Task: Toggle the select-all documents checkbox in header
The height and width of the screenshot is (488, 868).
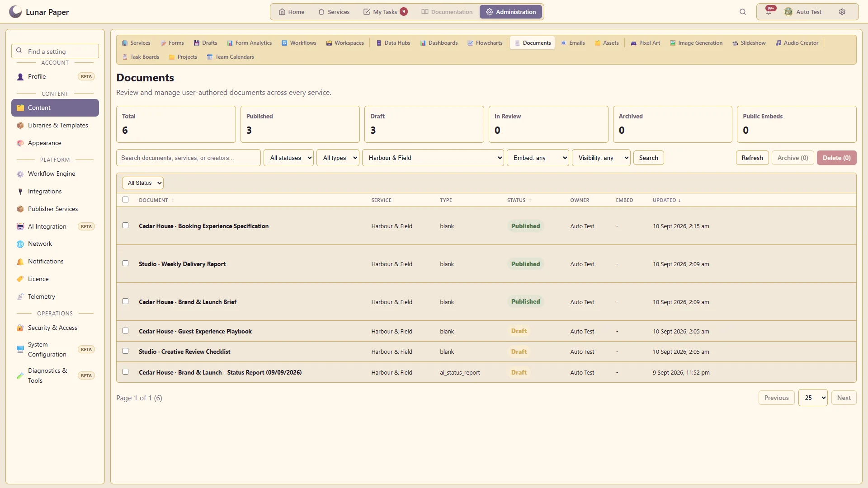Action: 126,200
